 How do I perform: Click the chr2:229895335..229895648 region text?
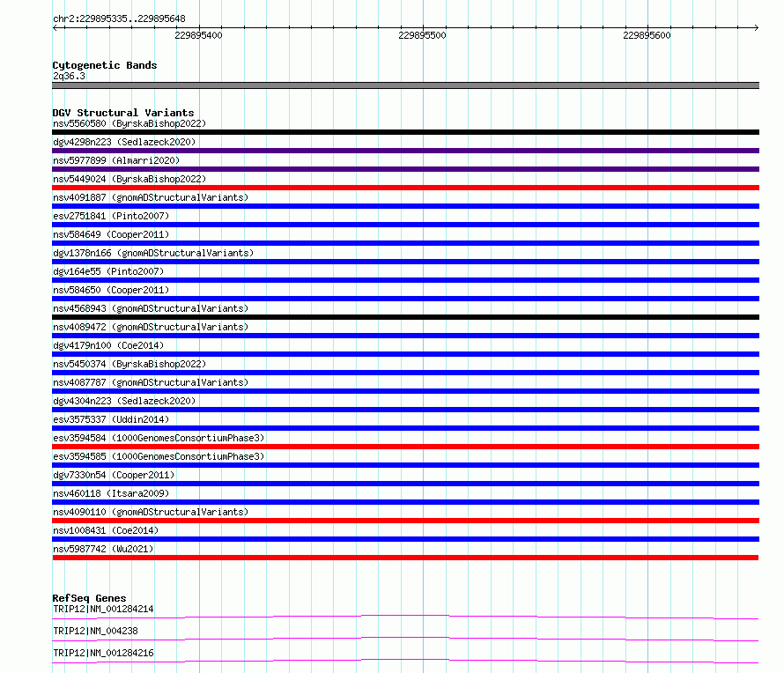click(119, 18)
